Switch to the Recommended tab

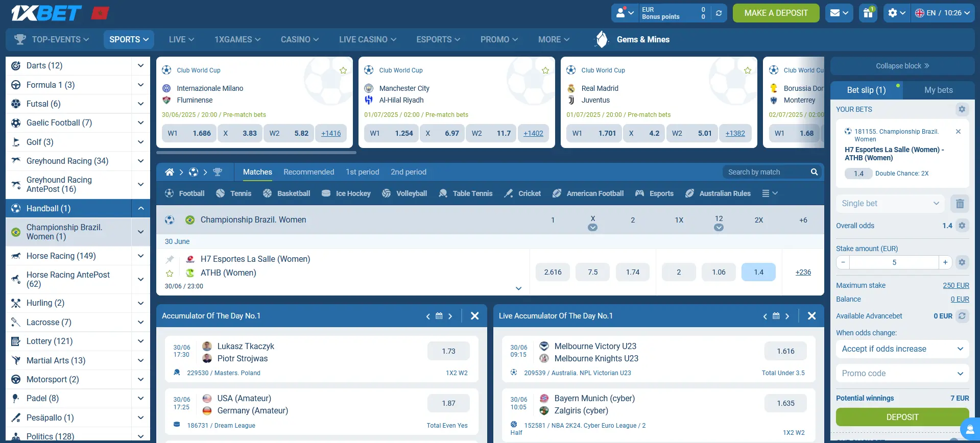click(309, 172)
